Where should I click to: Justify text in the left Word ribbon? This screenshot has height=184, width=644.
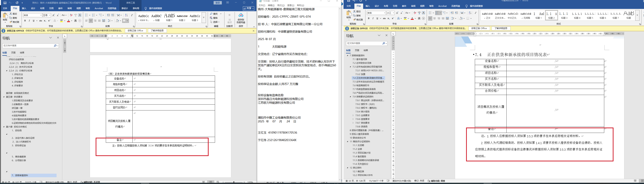coord(99,21)
